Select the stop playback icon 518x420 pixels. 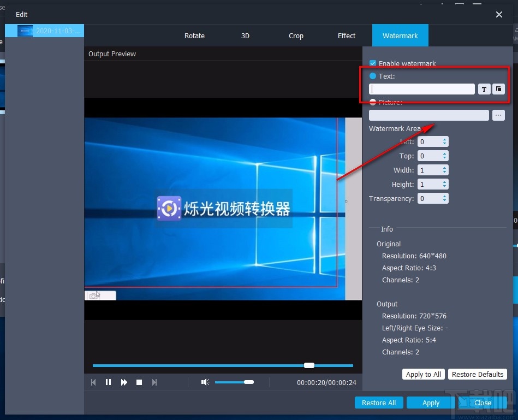(x=139, y=382)
